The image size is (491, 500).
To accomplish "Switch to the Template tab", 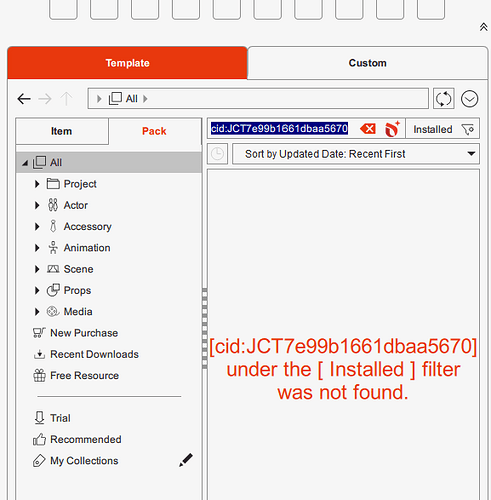I will pos(127,63).
